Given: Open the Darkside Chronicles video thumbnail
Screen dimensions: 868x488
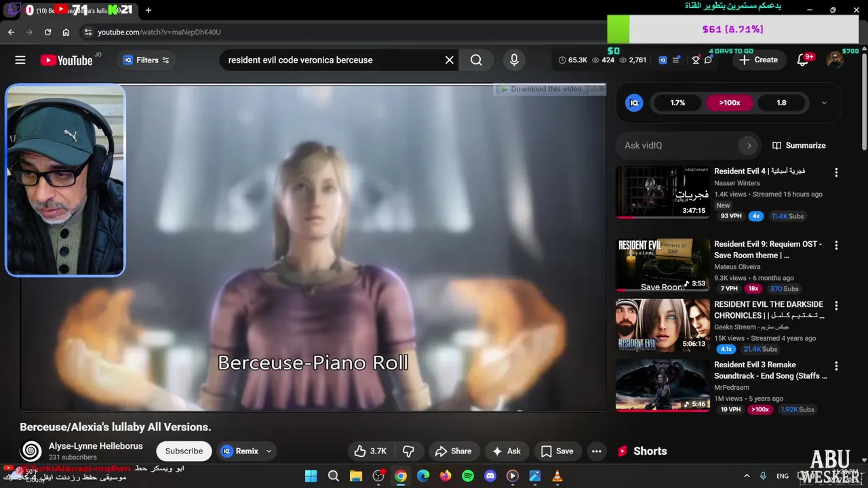Looking at the screenshot, I should click(662, 325).
